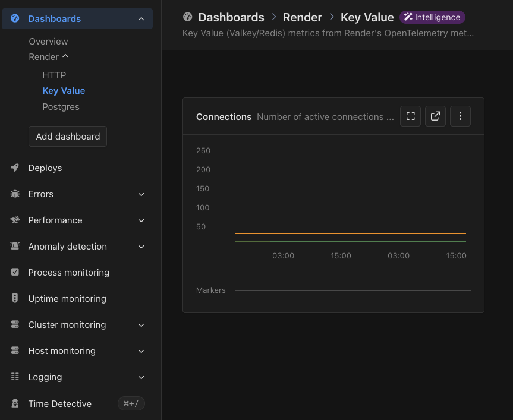The width and height of the screenshot is (513, 420).
Task: Collapse the Render submenu chevron
Action: 65,56
